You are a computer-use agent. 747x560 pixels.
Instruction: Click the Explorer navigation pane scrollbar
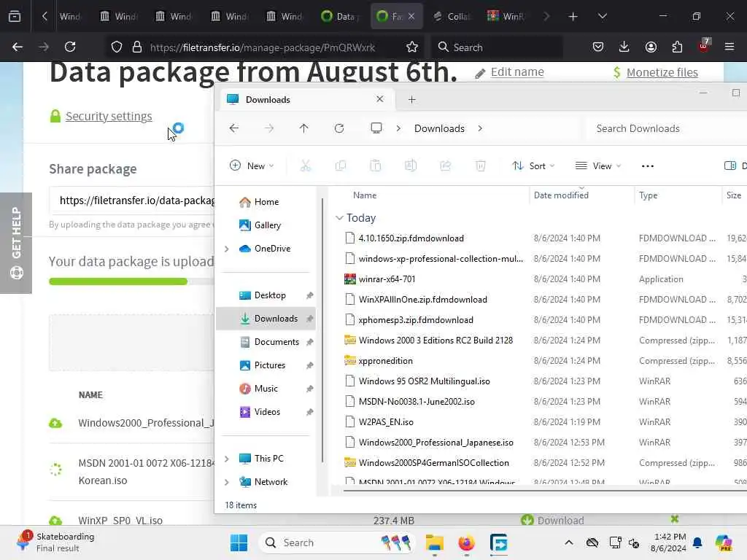point(322,330)
